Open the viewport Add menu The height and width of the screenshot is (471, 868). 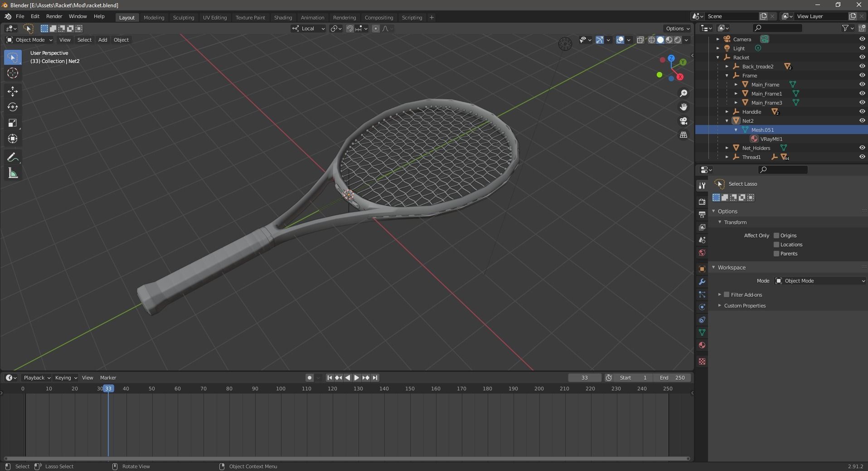pyautogui.click(x=103, y=40)
